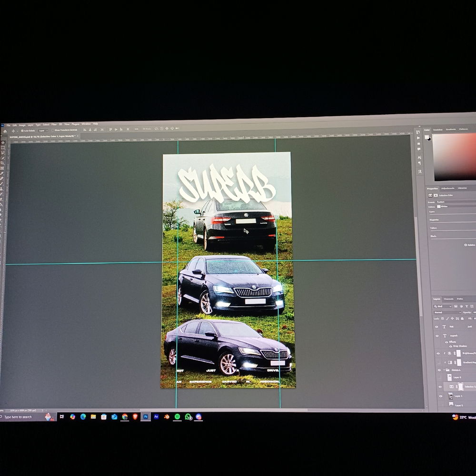Click Lock image pixels brush icon
The width and height of the screenshot is (476, 476).
(x=447, y=318)
